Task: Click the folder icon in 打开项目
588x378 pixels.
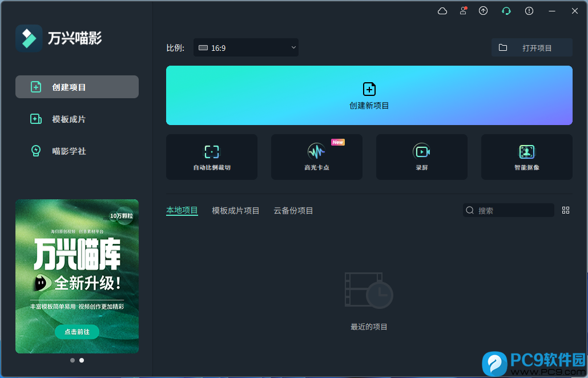Action: (503, 47)
